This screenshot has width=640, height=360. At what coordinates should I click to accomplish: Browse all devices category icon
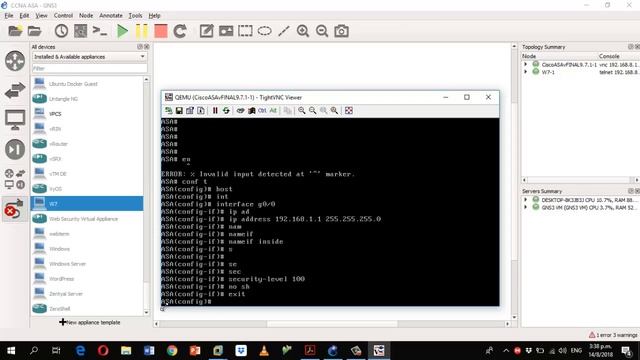tap(15, 179)
